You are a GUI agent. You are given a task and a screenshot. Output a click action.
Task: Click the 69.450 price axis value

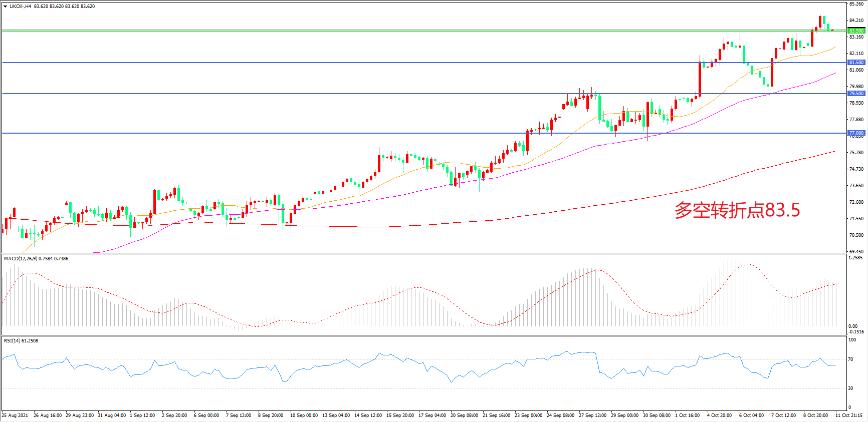(856, 251)
